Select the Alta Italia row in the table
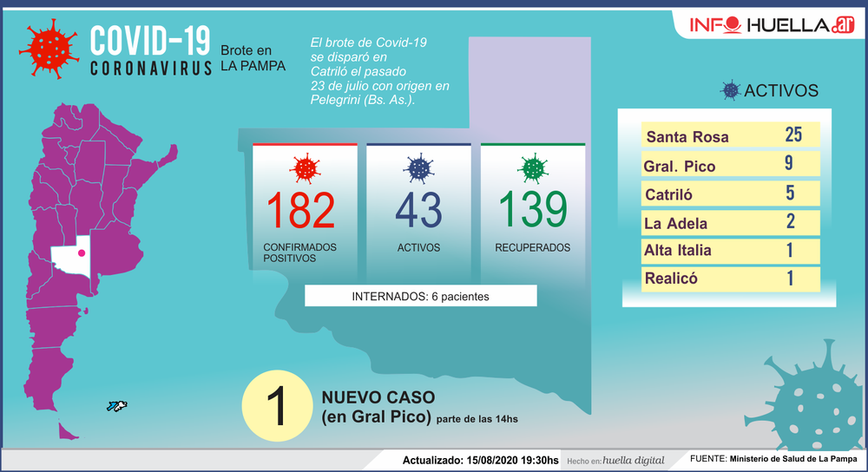 tap(729, 251)
